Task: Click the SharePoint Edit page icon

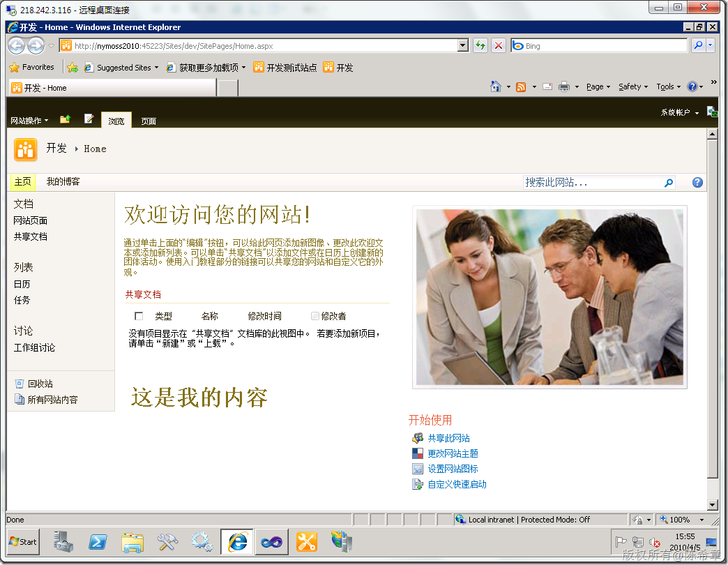Action: [x=89, y=119]
